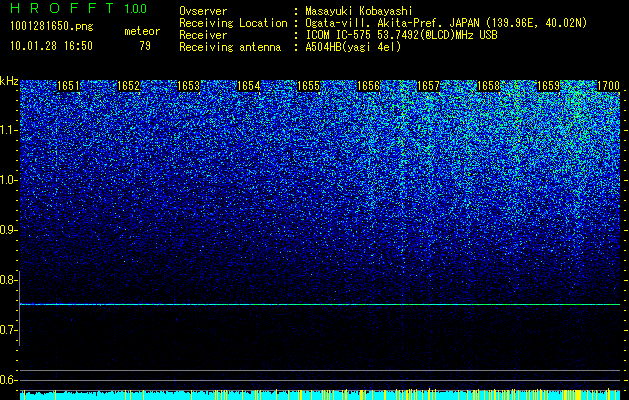The width and height of the screenshot is (629, 400).
Task: Click the kHz axis unit label
Action: pyautogui.click(x=9, y=81)
